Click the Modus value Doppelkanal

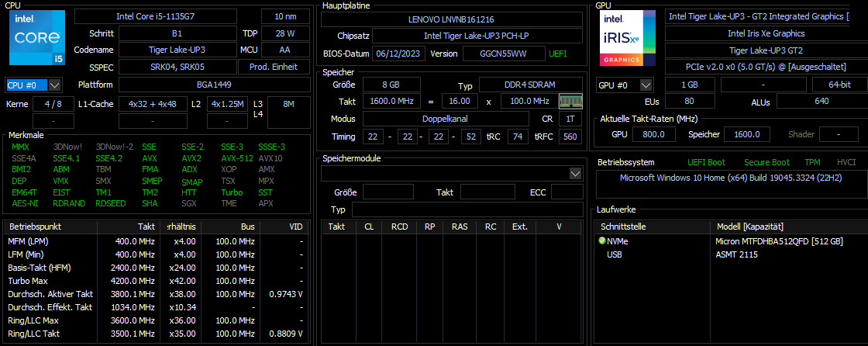point(446,119)
